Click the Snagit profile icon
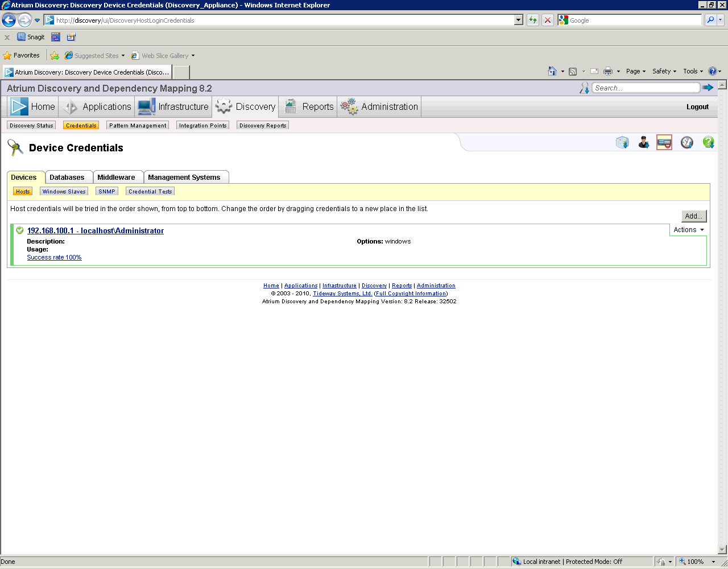Image resolution: width=728 pixels, height=569 pixels. pyautogui.click(x=71, y=37)
